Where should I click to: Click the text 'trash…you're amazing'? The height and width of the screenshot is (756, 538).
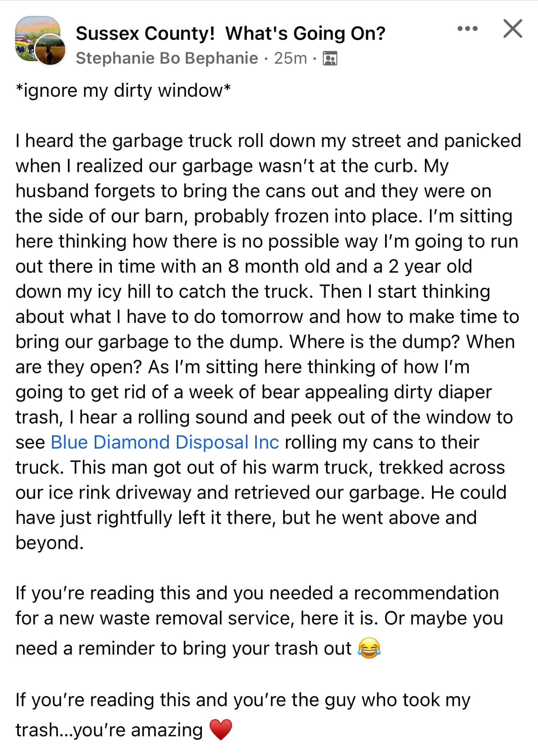click(x=109, y=730)
